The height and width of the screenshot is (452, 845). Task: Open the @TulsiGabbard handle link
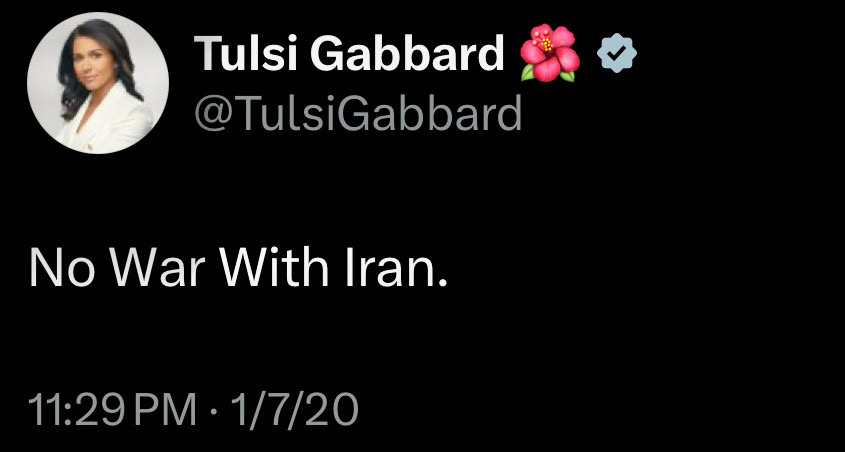357,114
